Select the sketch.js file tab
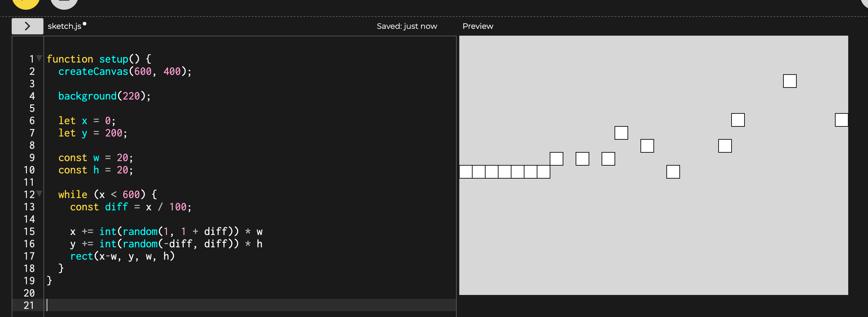868x317 pixels. pyautogui.click(x=65, y=26)
